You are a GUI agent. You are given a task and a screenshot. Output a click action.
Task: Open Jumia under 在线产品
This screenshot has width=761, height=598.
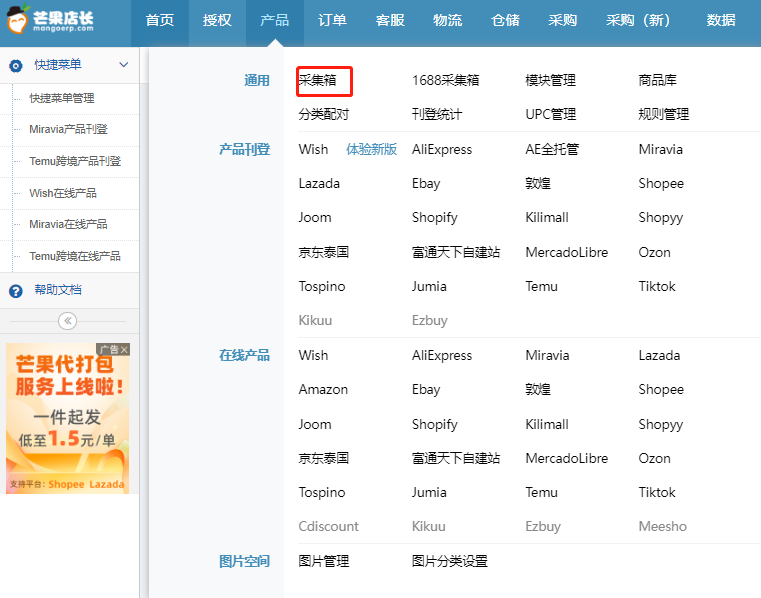click(x=429, y=493)
